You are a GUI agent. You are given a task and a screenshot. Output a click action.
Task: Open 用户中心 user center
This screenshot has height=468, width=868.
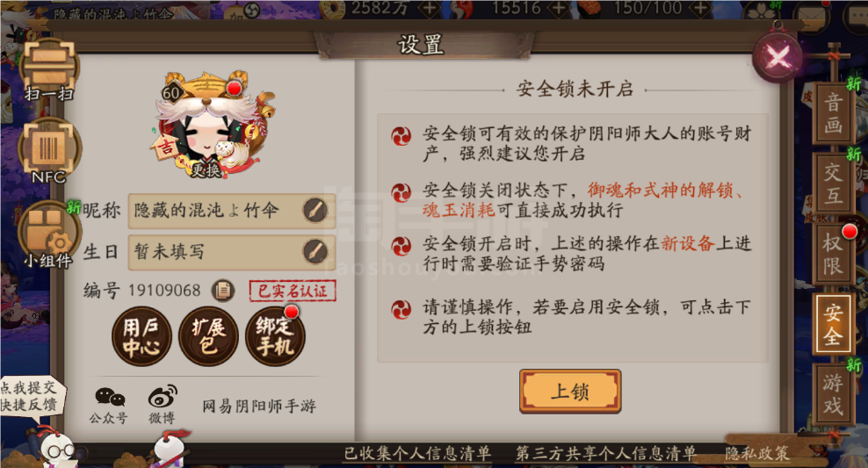[141, 335]
